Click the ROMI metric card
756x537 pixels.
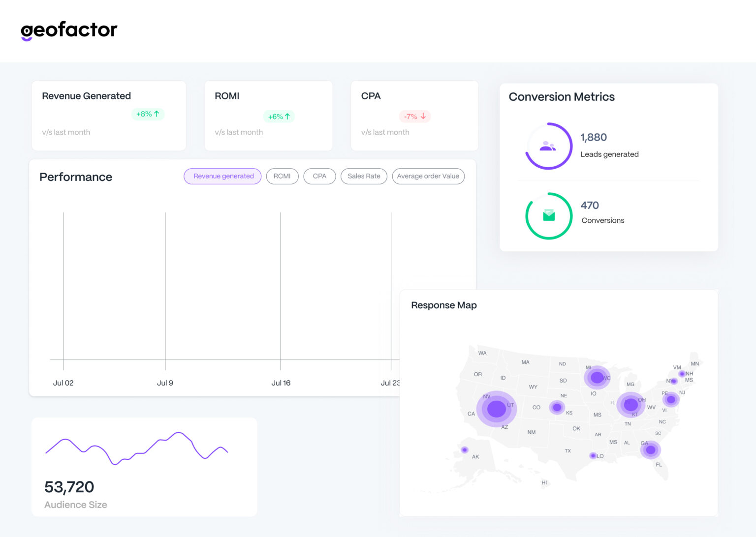[268, 115]
